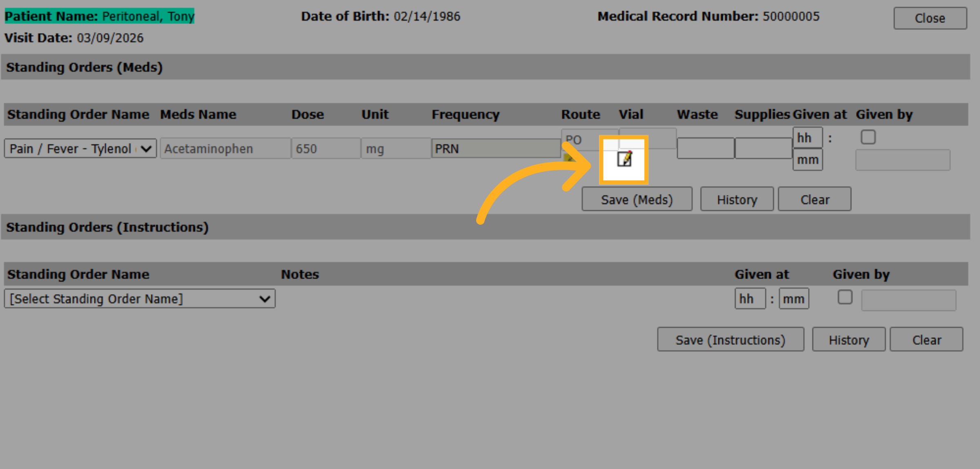Focus the Meds Given at hh field
The width and height of the screenshot is (980, 469).
pos(808,138)
